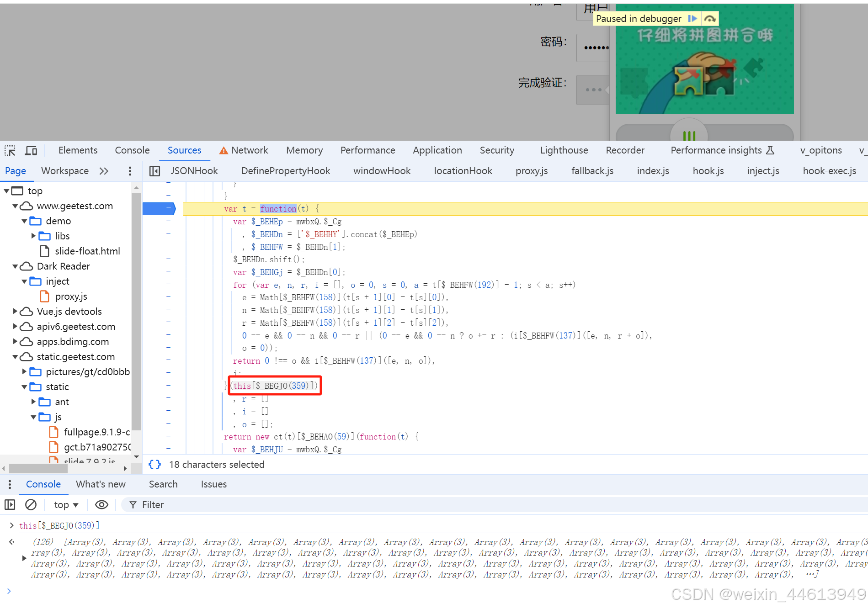
Task: Open the Recorder tab
Action: pyautogui.click(x=625, y=150)
